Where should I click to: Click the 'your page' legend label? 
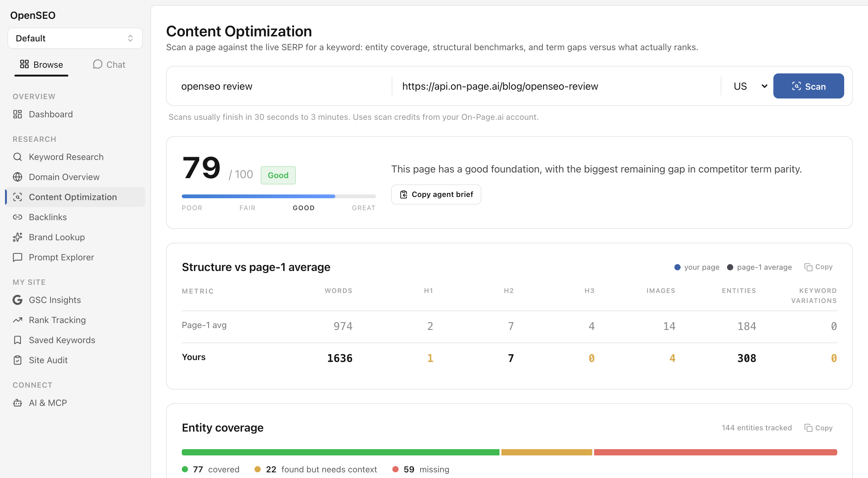(702, 267)
